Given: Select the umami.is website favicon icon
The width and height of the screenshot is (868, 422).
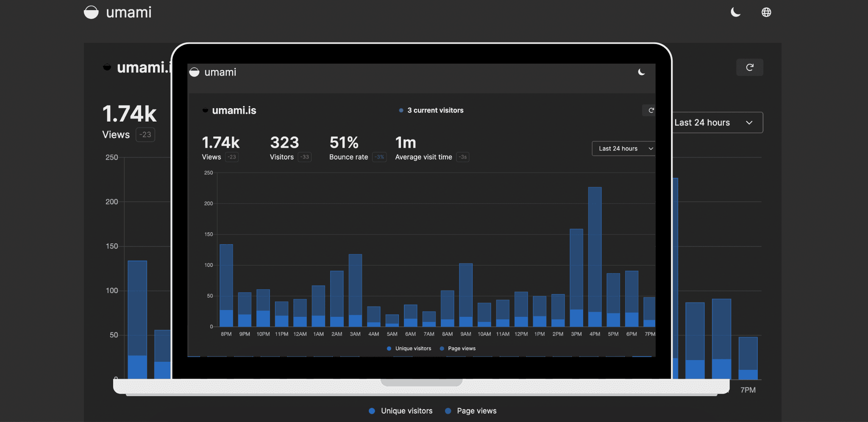Looking at the screenshot, I should [x=106, y=67].
